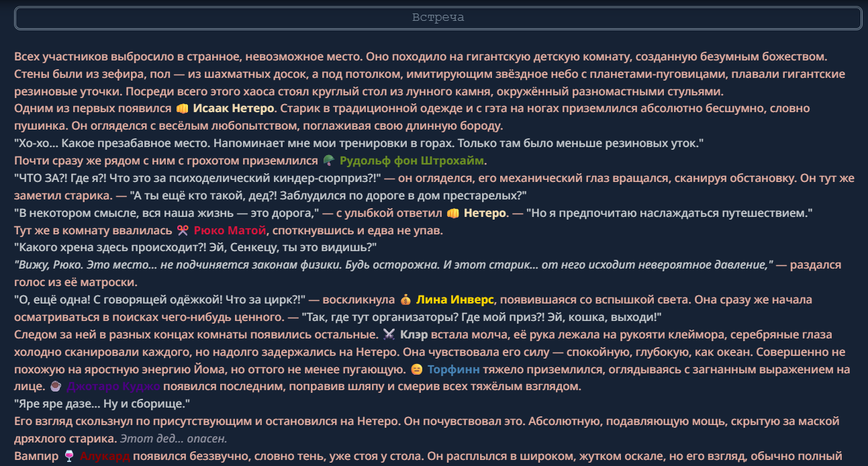Screen dimensions: 868x466
Task: Click the helmet emoji before Рудольф фон Штрохайм
Action: click(x=328, y=160)
